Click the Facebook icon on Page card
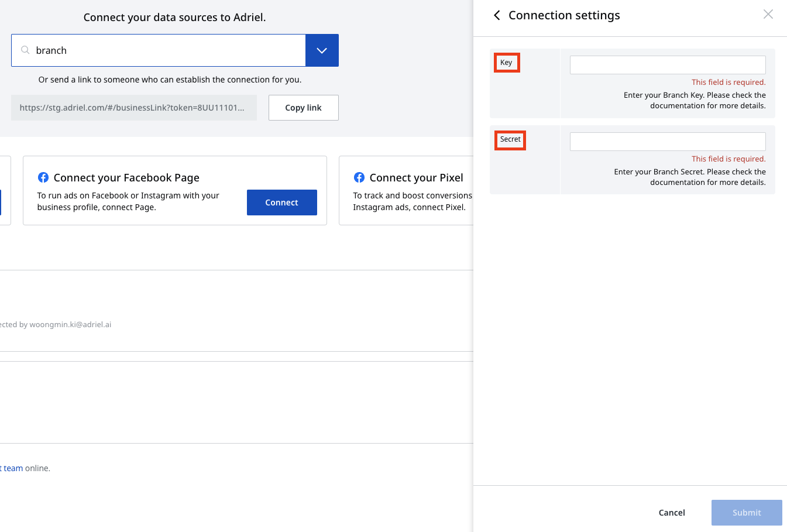 click(x=43, y=177)
